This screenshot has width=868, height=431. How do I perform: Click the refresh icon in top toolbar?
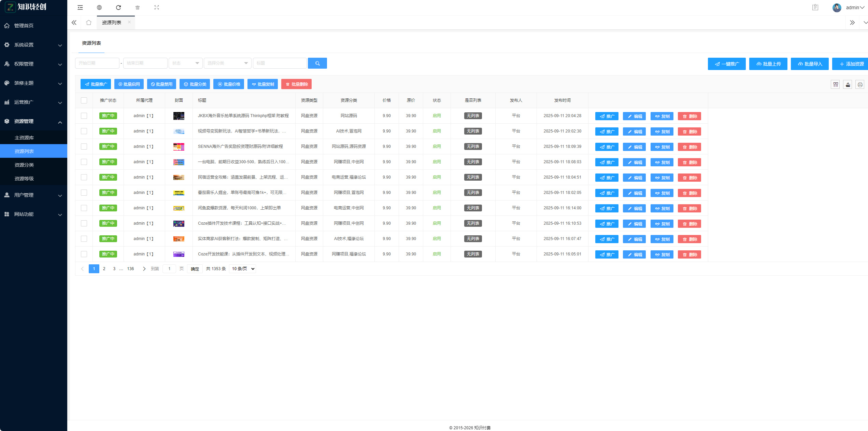pos(118,8)
